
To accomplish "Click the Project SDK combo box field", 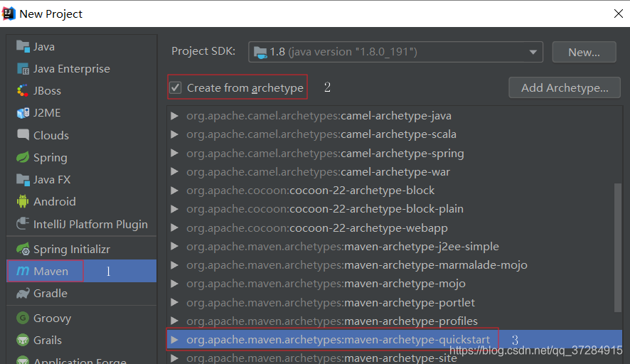I will click(396, 52).
